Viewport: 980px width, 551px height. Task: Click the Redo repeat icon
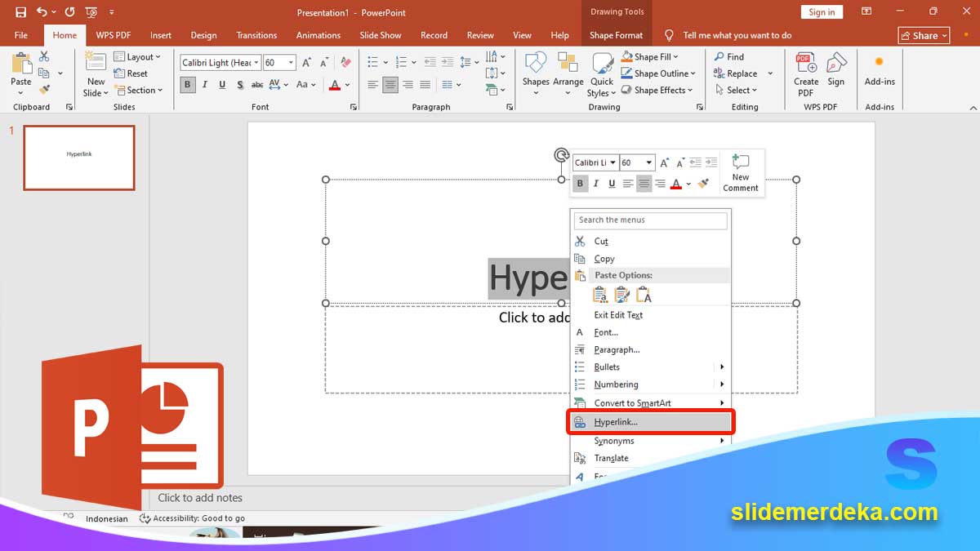click(69, 12)
